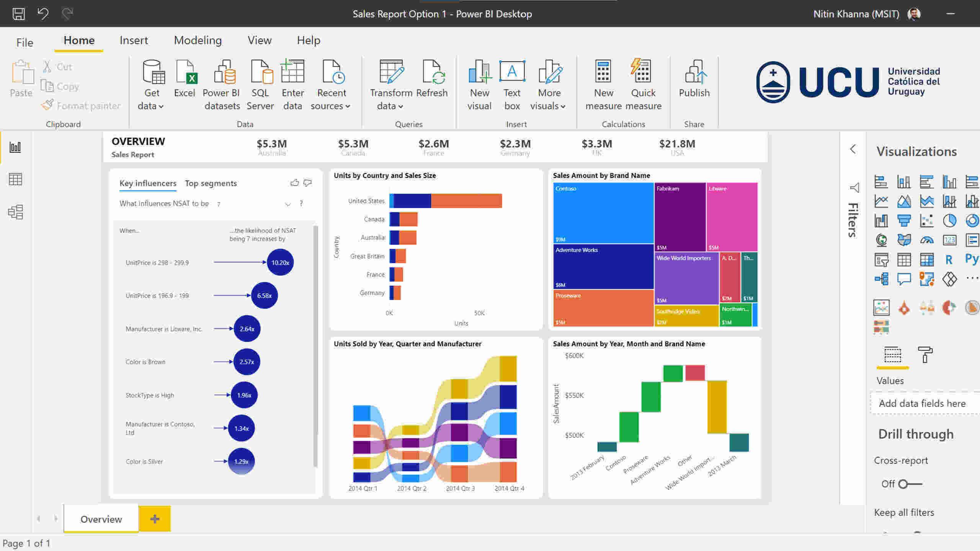Select the gauge visual icon
Image resolution: width=980 pixels, height=551 pixels.
coord(926,240)
